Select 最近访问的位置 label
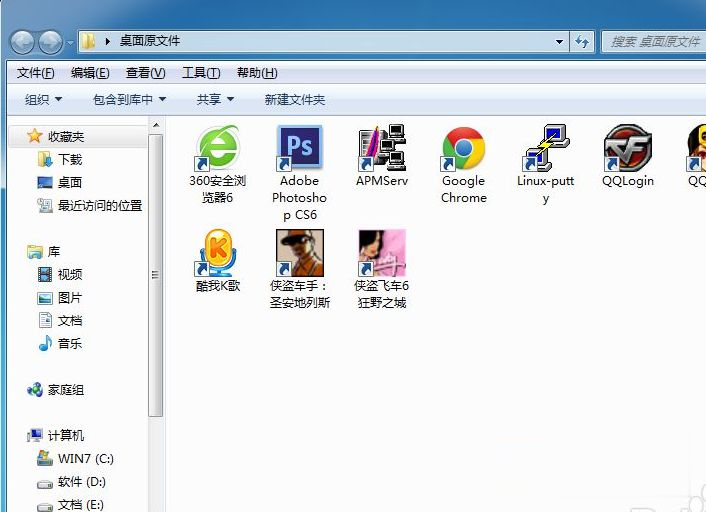706x512 pixels. [100, 206]
